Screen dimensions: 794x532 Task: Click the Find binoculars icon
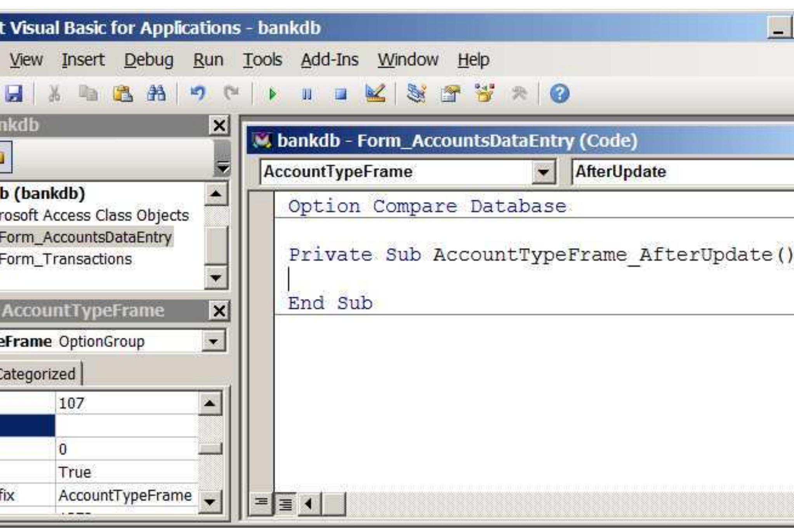tap(156, 94)
